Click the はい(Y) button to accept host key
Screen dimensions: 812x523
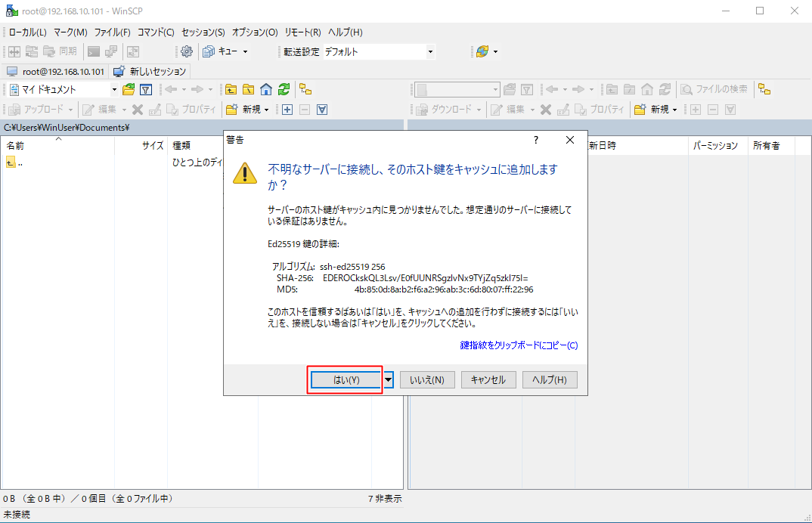pyautogui.click(x=346, y=379)
